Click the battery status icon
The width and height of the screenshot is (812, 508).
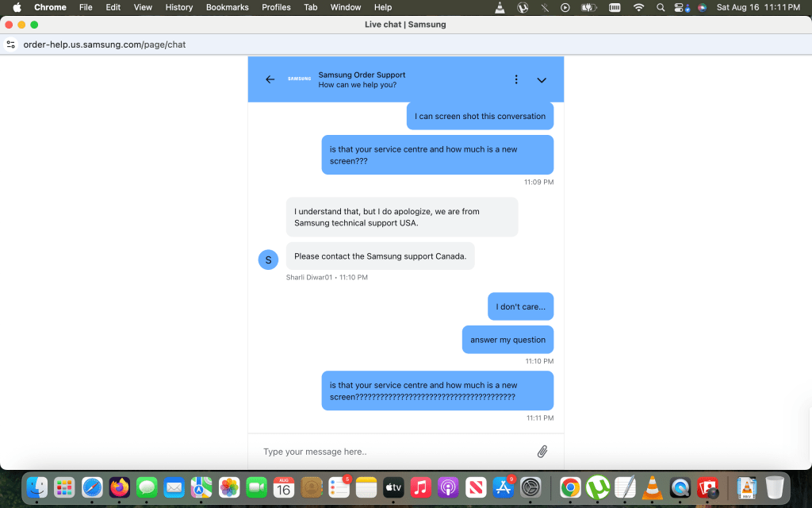pyautogui.click(x=589, y=7)
